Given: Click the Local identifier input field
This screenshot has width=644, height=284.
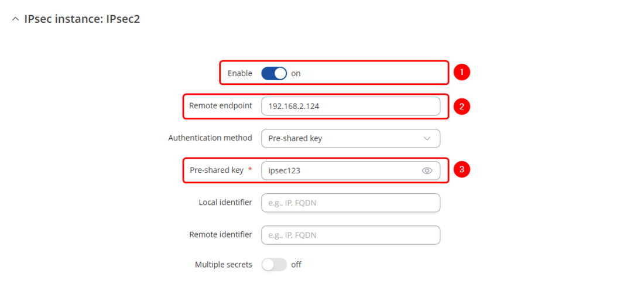Looking at the screenshot, I should pyautogui.click(x=350, y=203).
